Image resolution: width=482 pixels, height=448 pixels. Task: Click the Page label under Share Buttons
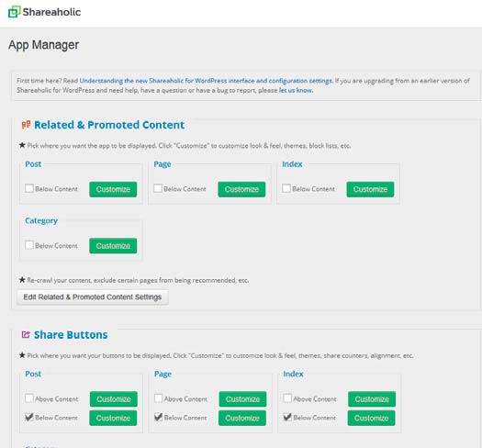pyautogui.click(x=163, y=375)
